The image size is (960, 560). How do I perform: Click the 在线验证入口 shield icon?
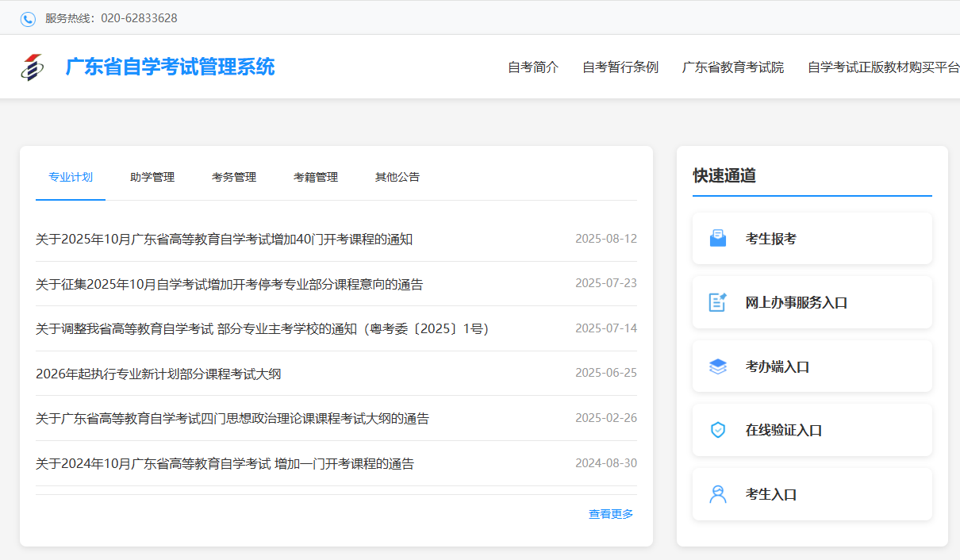[717, 430]
